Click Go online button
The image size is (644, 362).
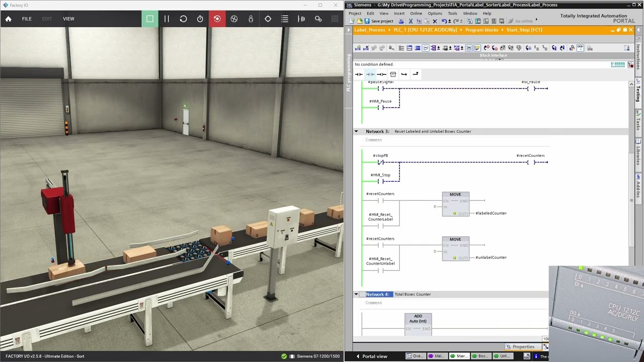[x=520, y=21]
